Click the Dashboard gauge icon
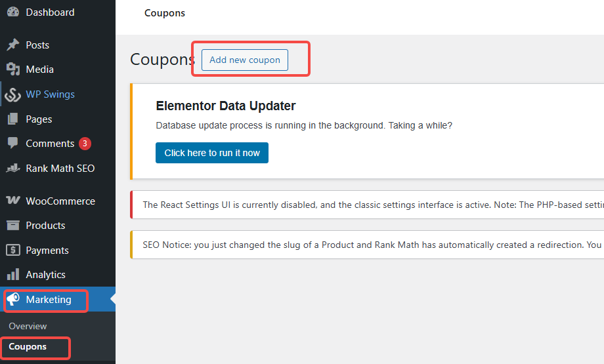 13,12
